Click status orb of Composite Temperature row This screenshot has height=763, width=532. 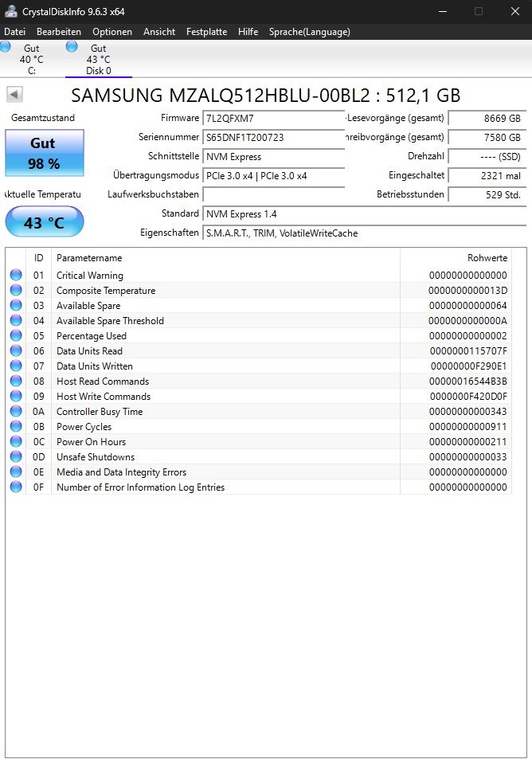tap(16, 290)
